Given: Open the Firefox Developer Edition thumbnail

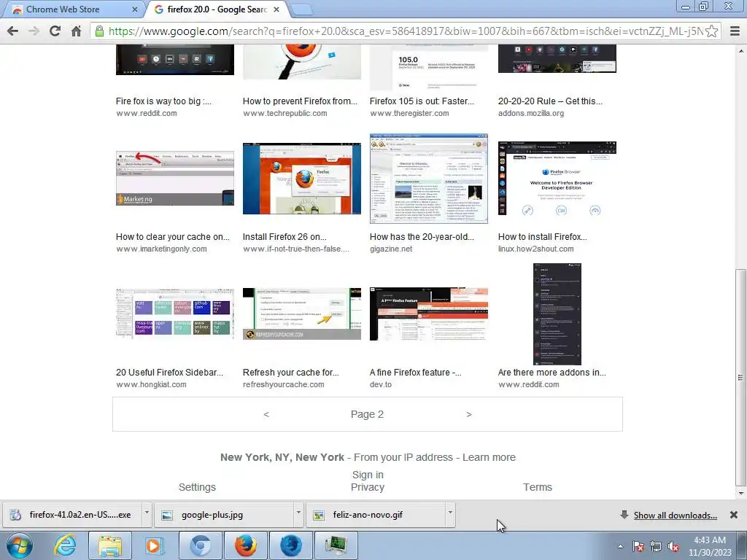Looking at the screenshot, I should pos(557,178).
